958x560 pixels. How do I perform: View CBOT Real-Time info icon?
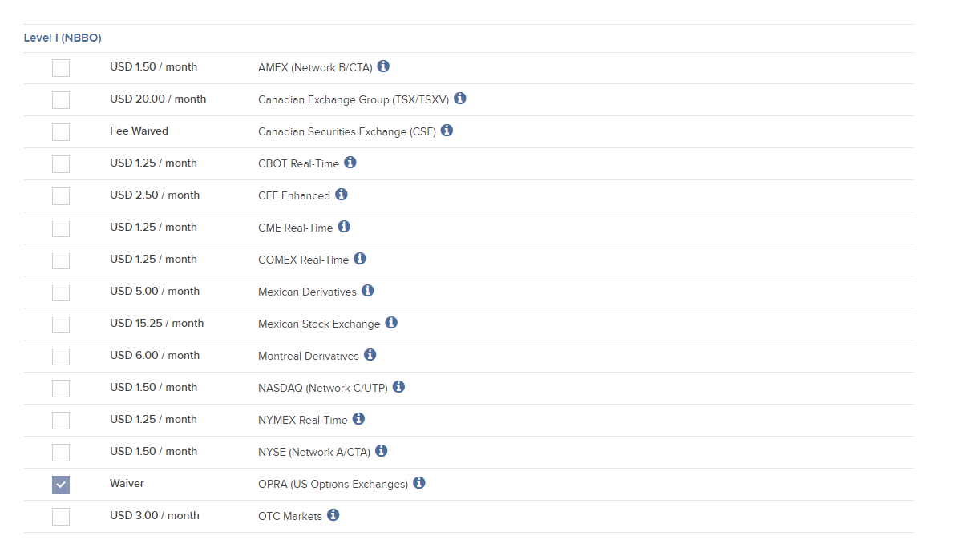click(350, 163)
